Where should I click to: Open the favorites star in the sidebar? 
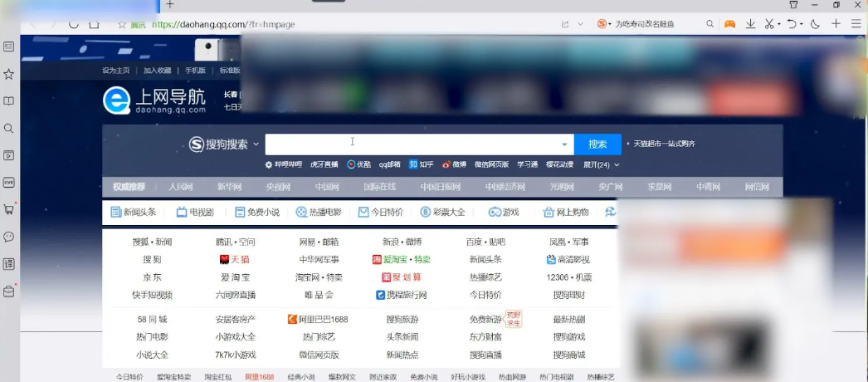pyautogui.click(x=9, y=74)
